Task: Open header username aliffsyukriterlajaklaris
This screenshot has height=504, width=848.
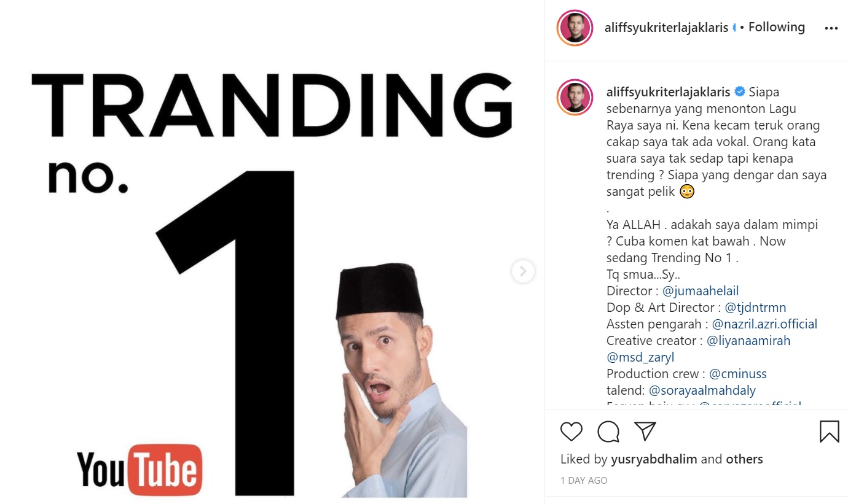Action: click(666, 28)
